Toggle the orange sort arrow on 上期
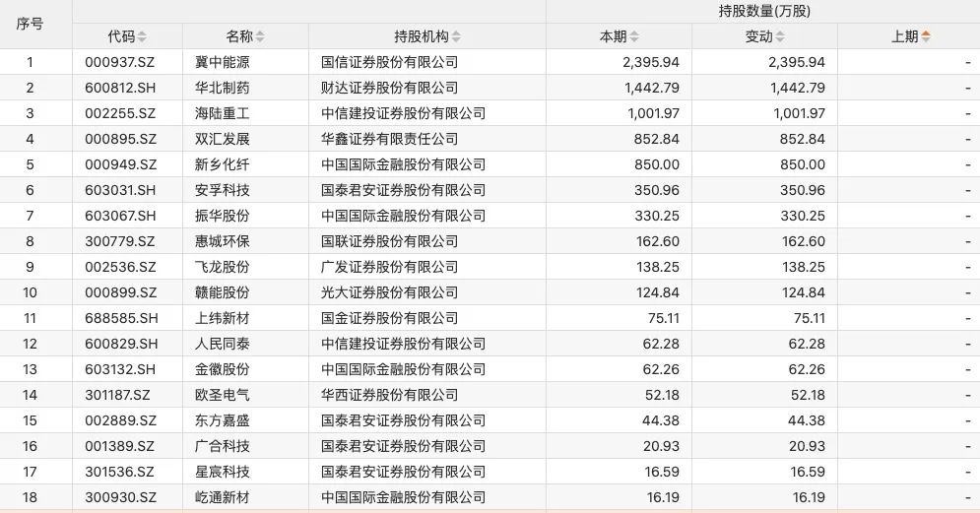Image resolution: width=980 pixels, height=513 pixels. [x=926, y=36]
